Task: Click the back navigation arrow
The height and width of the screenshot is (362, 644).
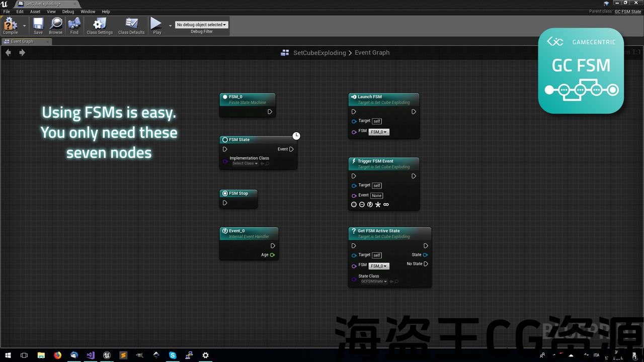Action: coord(8,52)
